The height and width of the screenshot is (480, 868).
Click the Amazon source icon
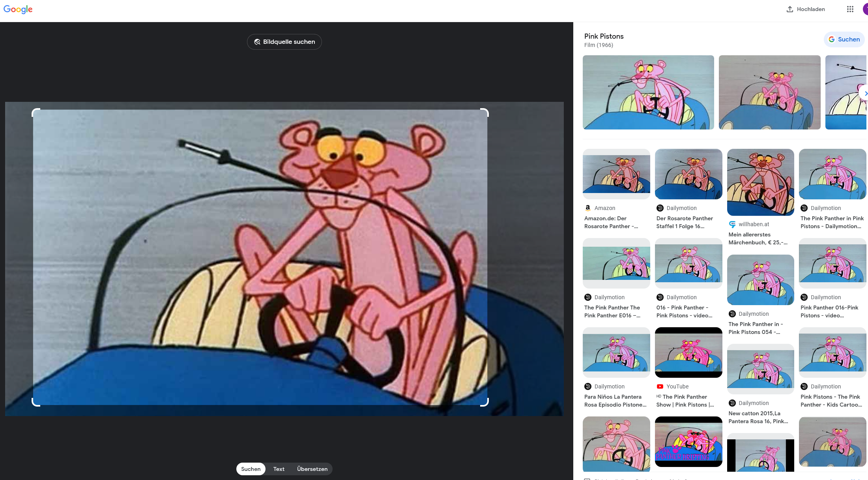click(x=588, y=208)
